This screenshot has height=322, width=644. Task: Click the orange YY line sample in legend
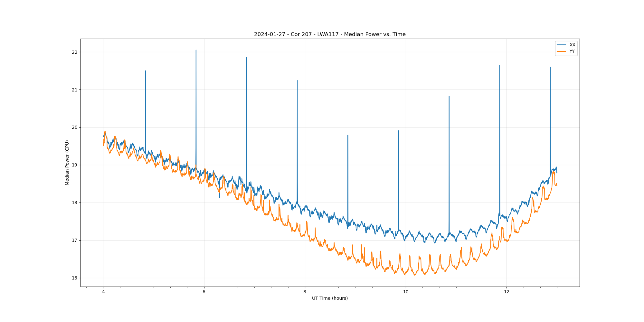[562, 52]
